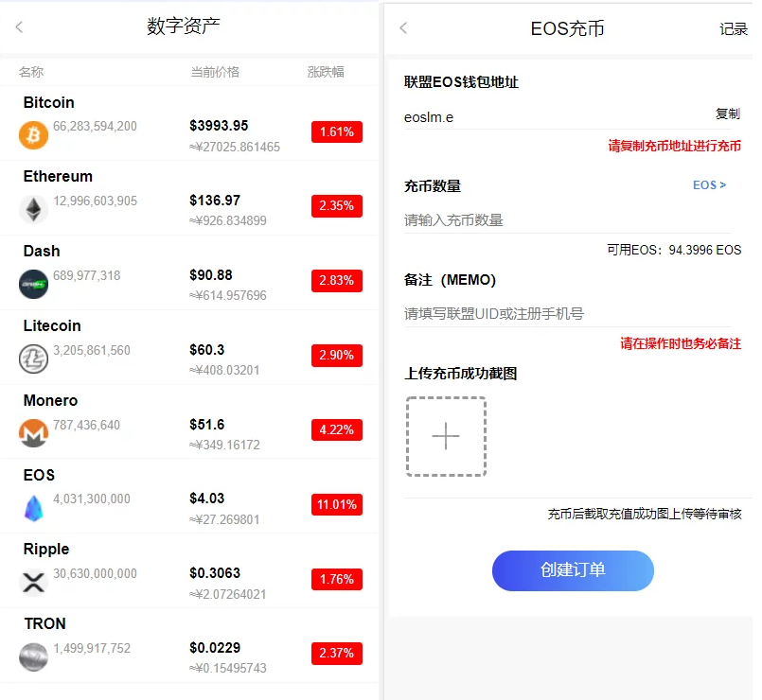Click the Litecoin coin icon

pos(33,359)
